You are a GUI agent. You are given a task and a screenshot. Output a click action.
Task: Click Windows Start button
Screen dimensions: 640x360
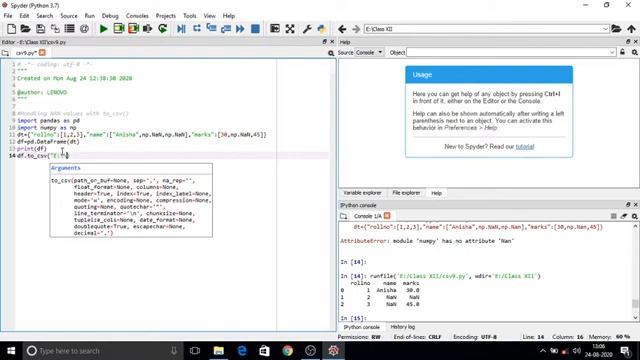tap(11, 351)
